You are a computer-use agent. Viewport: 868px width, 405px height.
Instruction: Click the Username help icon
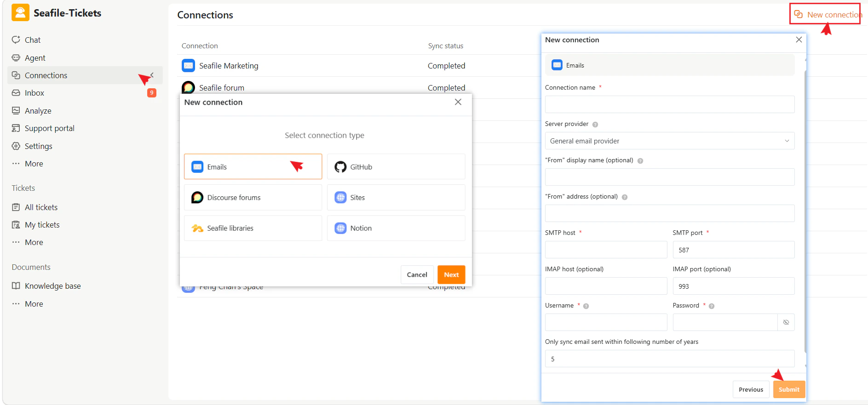point(586,306)
